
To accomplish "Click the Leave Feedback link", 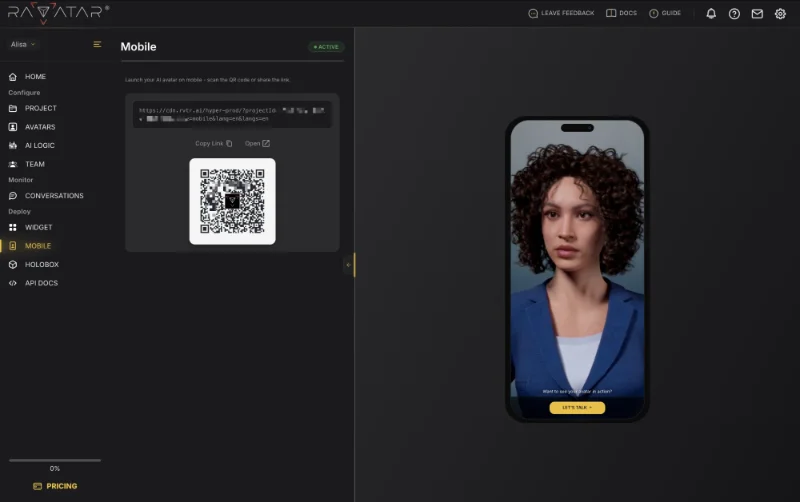I will pos(561,13).
